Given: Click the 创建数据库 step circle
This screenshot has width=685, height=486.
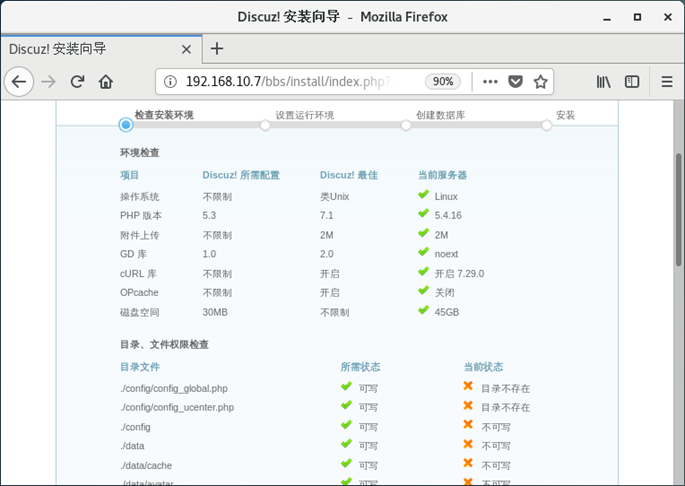Looking at the screenshot, I should 406,126.
